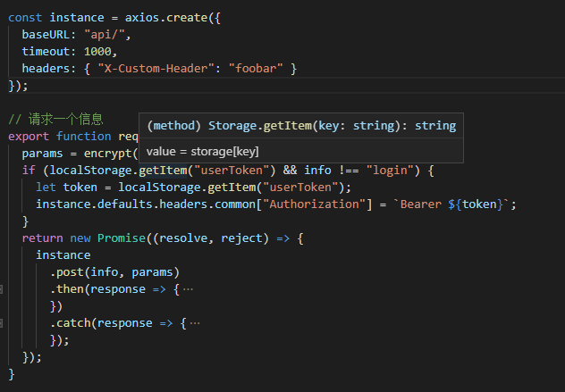Click 'instance' on its own line inside Promise
The height and width of the screenshot is (392, 565).
click(x=63, y=255)
